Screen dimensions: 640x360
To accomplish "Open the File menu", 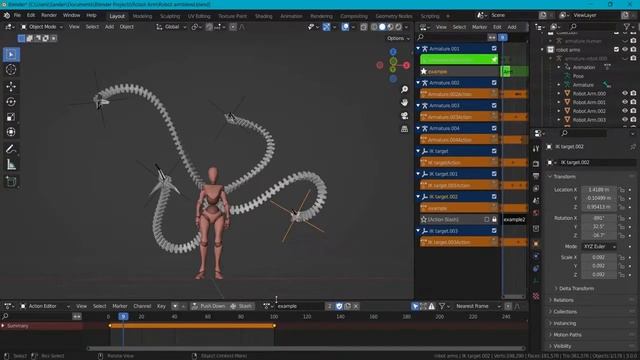I will click(x=17, y=16).
